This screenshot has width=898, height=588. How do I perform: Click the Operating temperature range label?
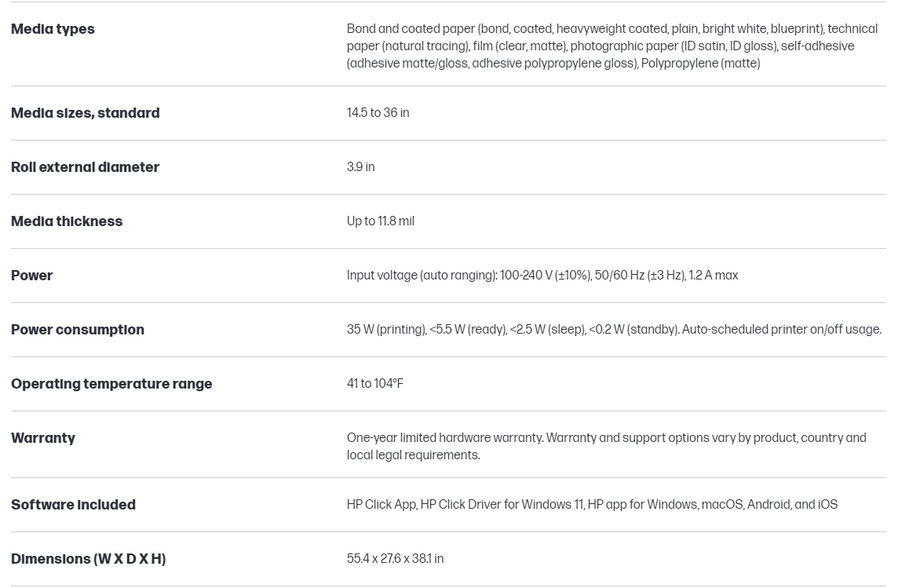(x=111, y=384)
